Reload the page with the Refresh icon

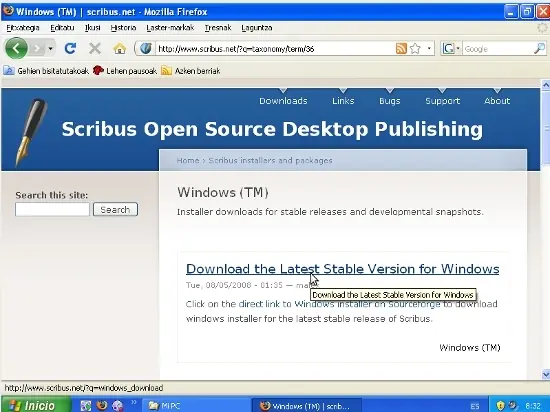point(70,48)
